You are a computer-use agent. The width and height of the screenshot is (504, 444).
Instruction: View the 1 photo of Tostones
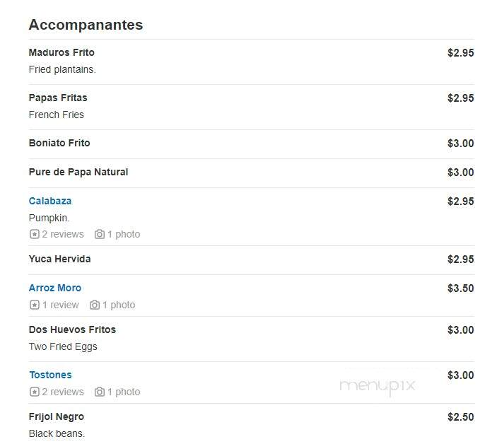[124, 392]
